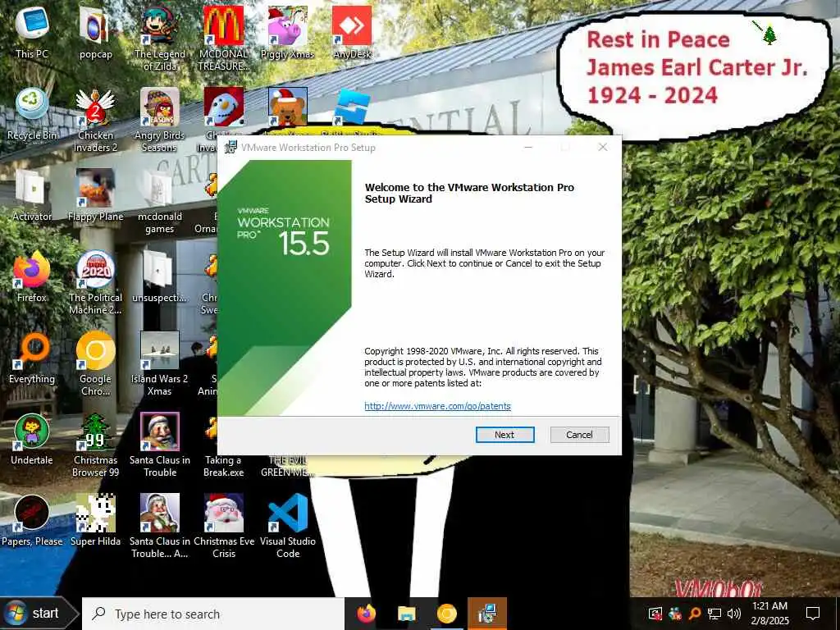Open This PC desktop icon

32,32
